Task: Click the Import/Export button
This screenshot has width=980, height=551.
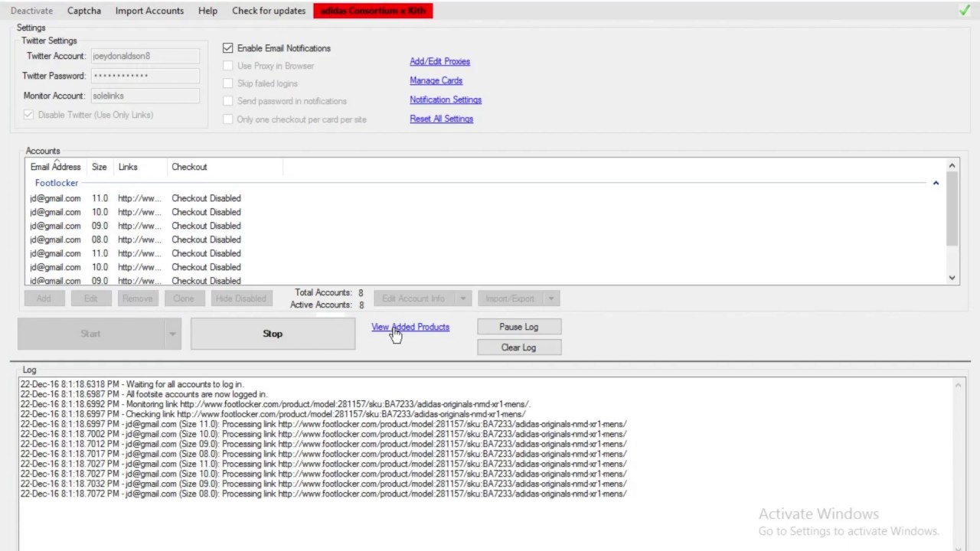Action: click(510, 298)
